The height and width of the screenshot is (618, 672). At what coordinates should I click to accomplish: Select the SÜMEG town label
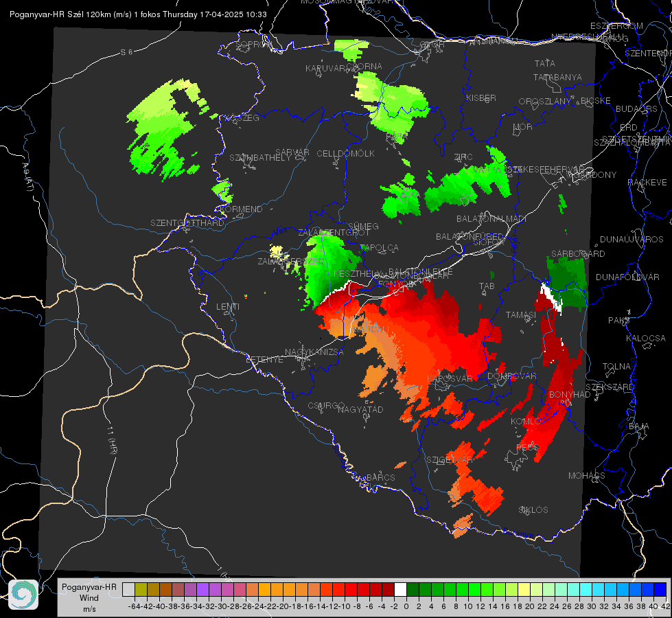tap(363, 227)
